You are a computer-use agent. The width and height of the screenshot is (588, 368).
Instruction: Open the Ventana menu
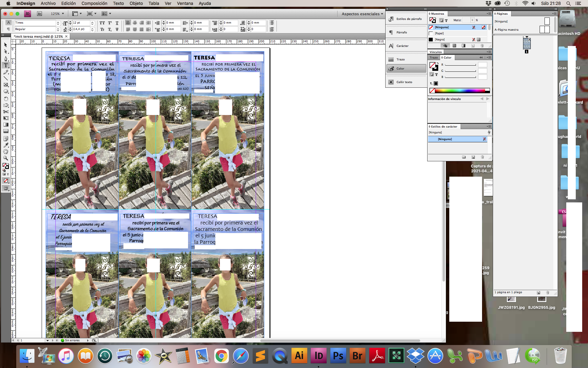185,3
